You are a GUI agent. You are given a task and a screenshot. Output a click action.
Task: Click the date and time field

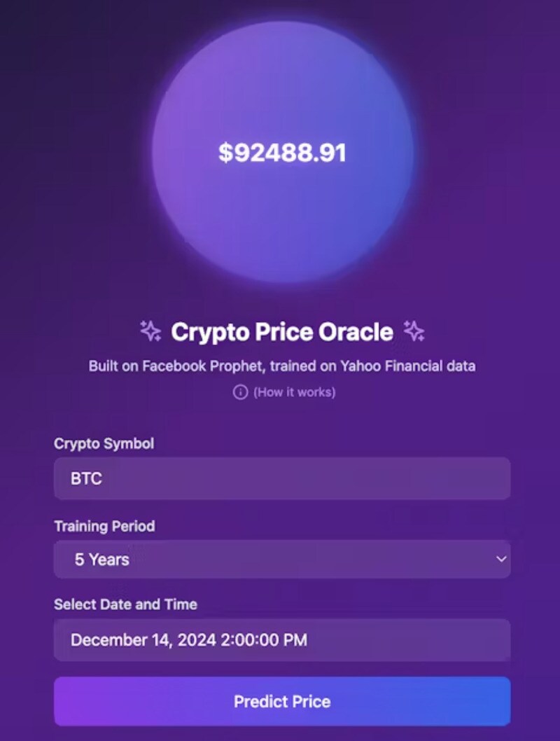coord(282,640)
